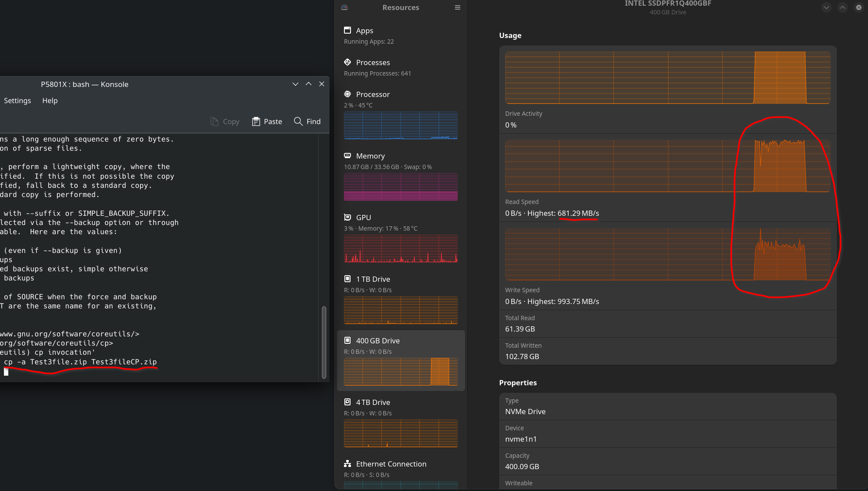Image resolution: width=868 pixels, height=491 pixels.
Task: Click the Read Speed usage graph
Action: 667,166
